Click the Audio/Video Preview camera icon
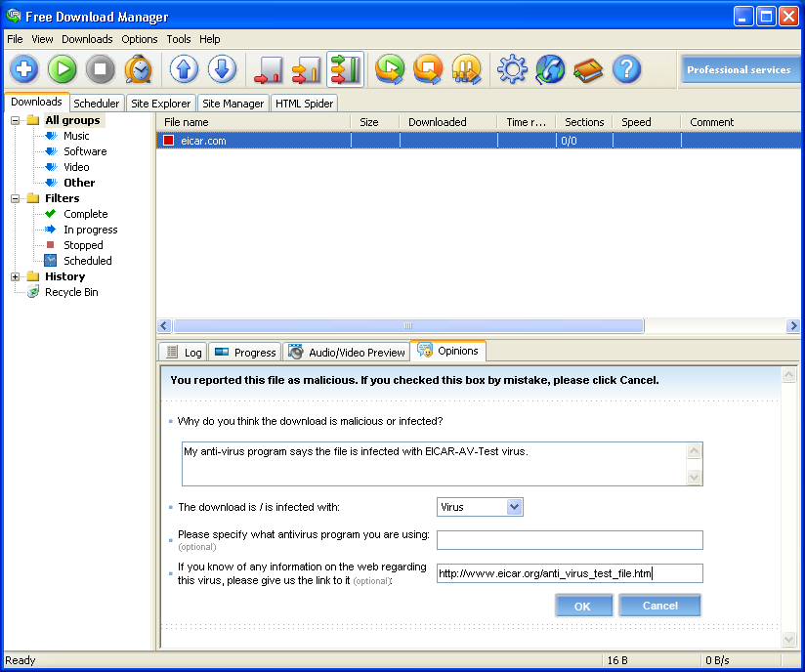Viewport: 805px width, 672px height. (x=295, y=353)
